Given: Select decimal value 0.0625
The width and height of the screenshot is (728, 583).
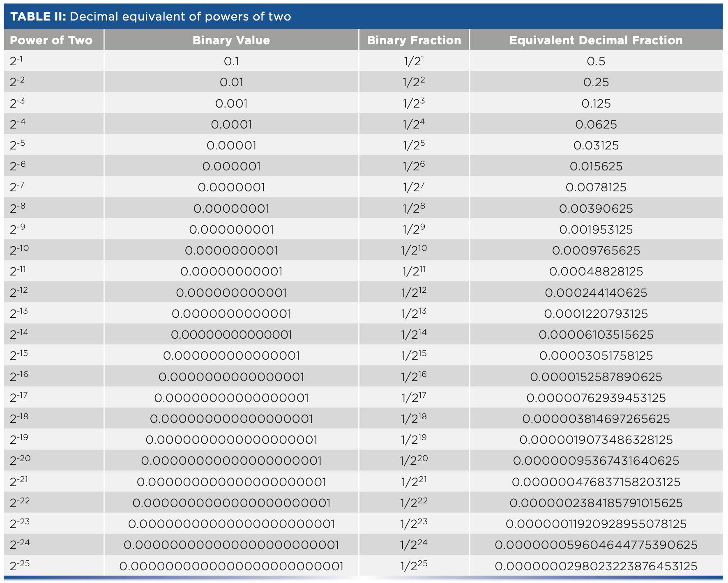Looking at the screenshot, I should (x=596, y=124).
